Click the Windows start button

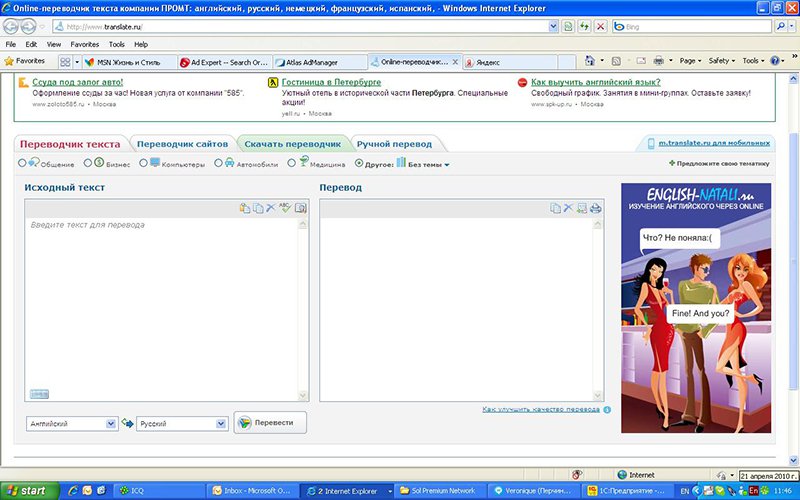[30, 491]
